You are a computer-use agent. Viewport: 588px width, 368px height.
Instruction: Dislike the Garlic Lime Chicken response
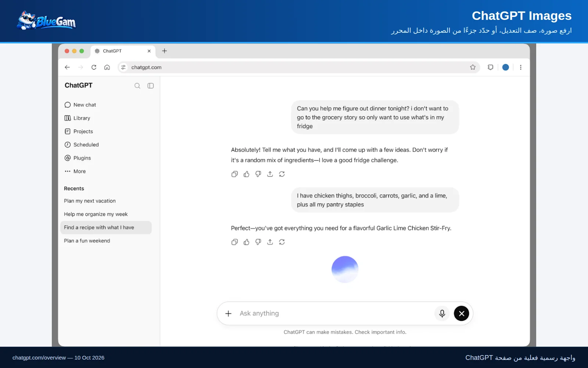[x=258, y=242]
